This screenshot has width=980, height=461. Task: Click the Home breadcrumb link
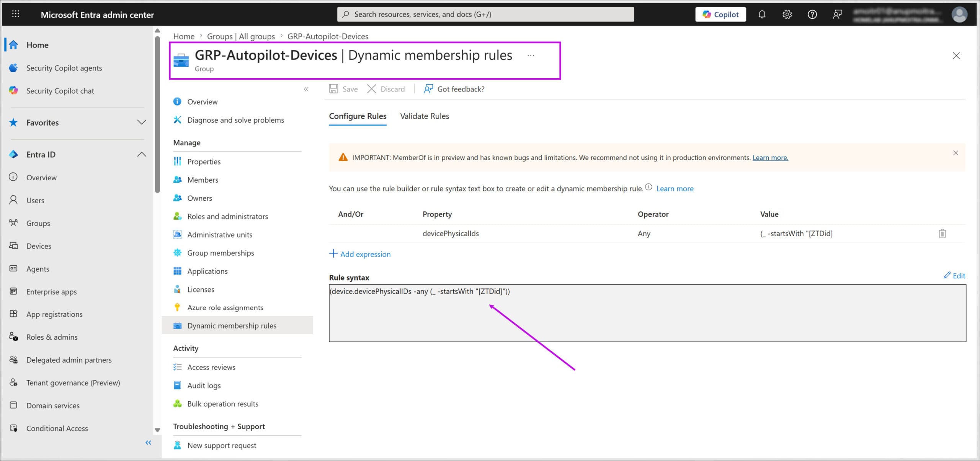tap(184, 36)
